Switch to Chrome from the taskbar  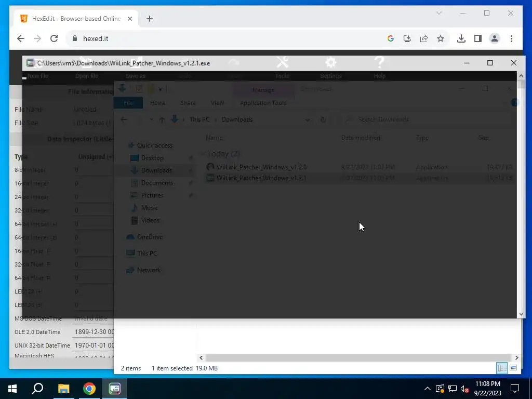click(x=89, y=389)
